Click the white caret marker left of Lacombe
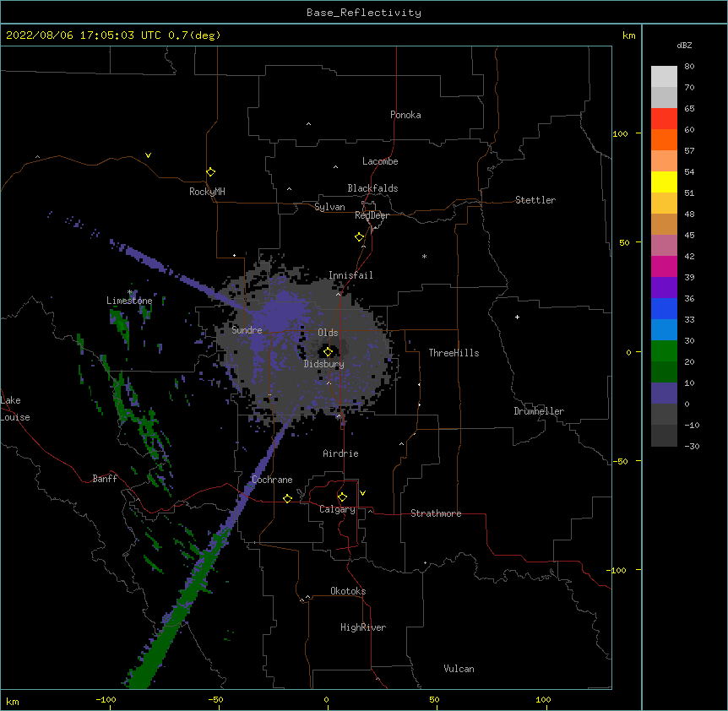This screenshot has height=711, width=728. (x=335, y=166)
